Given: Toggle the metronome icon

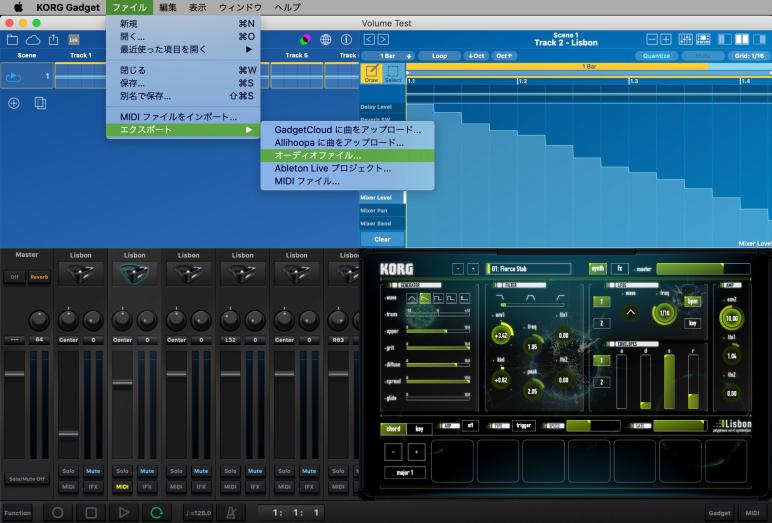Looking at the screenshot, I should click(230, 513).
